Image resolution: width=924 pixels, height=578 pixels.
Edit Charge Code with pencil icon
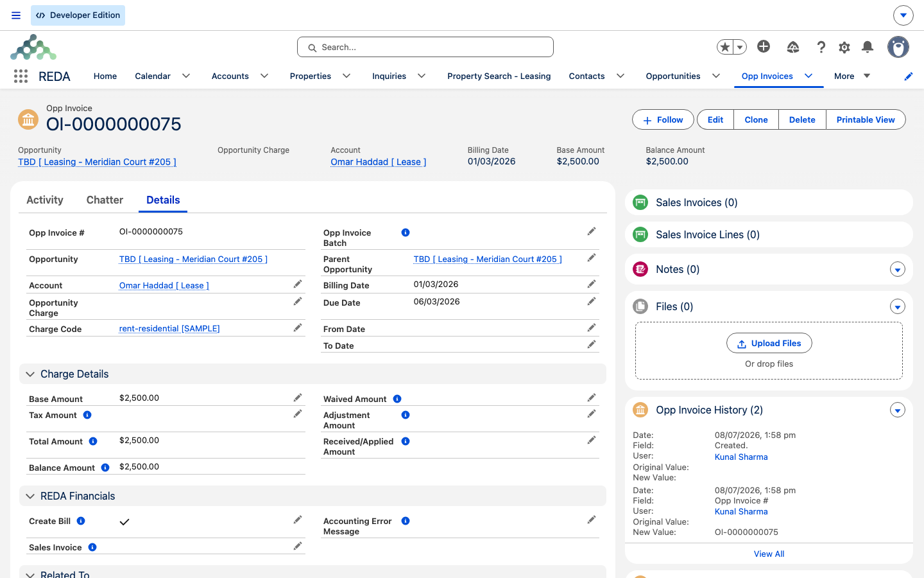(x=298, y=328)
